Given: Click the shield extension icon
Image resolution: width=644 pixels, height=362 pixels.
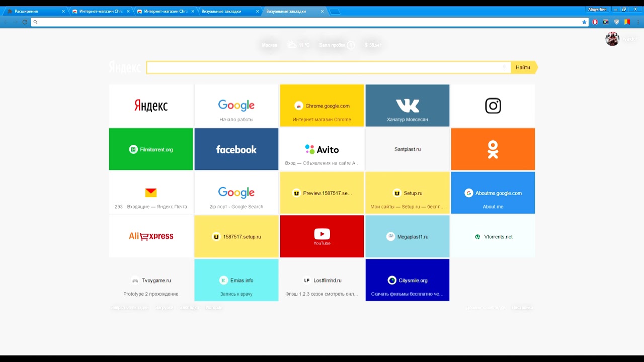Looking at the screenshot, I should coord(617,22).
